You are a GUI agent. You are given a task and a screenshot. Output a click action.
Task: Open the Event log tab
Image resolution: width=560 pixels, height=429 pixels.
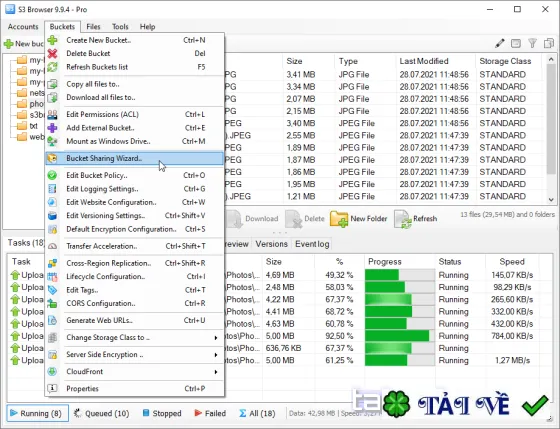coord(312,244)
